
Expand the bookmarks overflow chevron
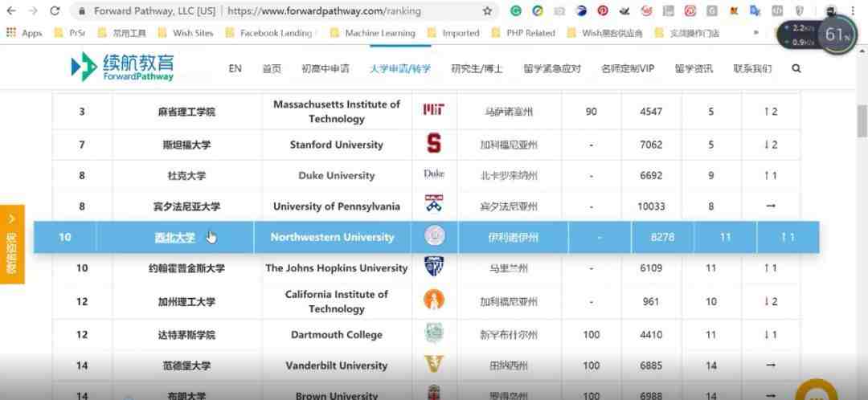pos(756,33)
